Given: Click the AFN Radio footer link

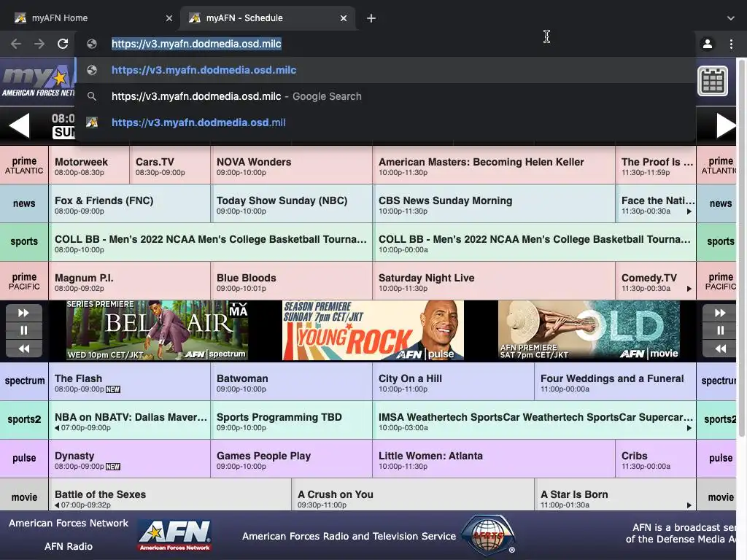Looking at the screenshot, I should tap(69, 546).
